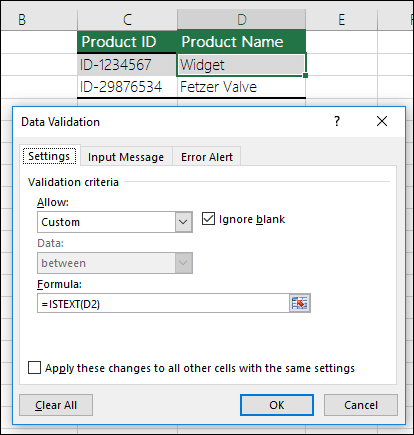Select the Widget cell

[x=241, y=65]
